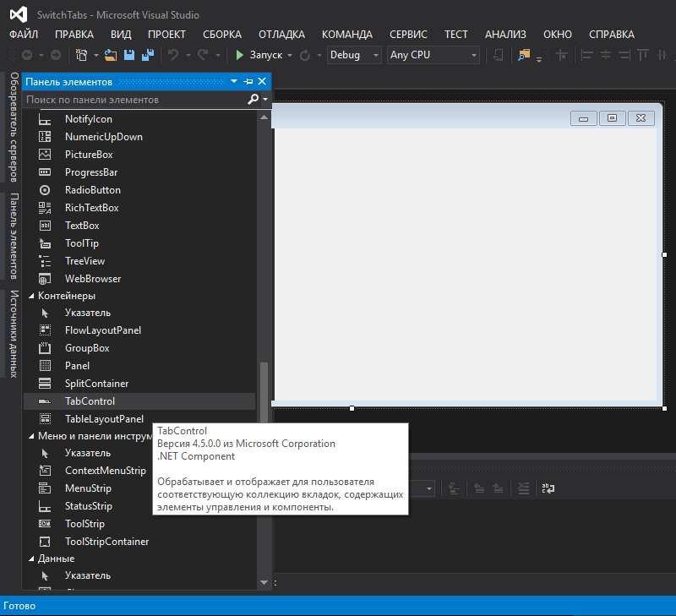
Task: Click the form designer right resize handle
Action: point(664,254)
